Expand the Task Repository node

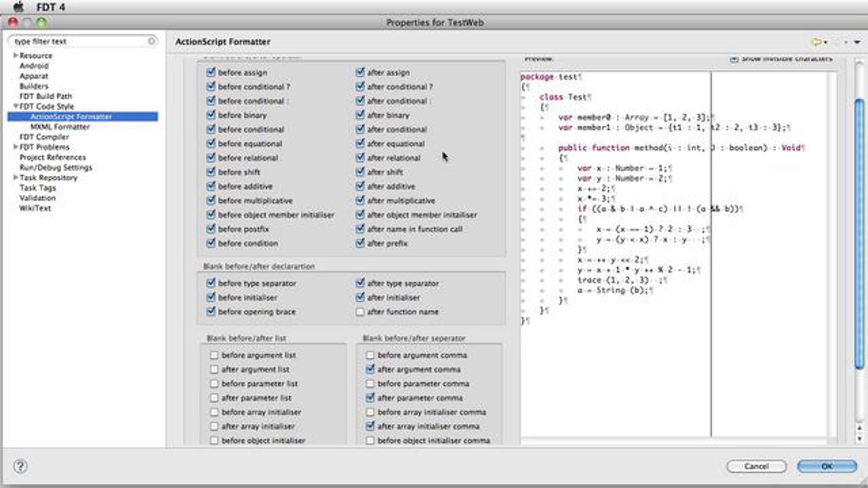click(x=16, y=177)
